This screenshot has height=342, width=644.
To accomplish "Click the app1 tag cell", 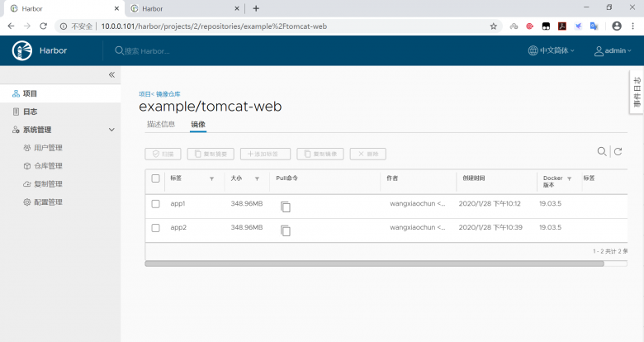I will [178, 203].
